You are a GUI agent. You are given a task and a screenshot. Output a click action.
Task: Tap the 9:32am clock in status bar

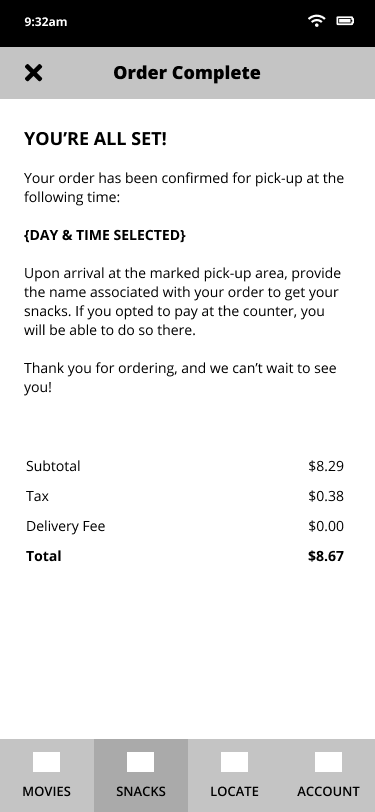46,22
